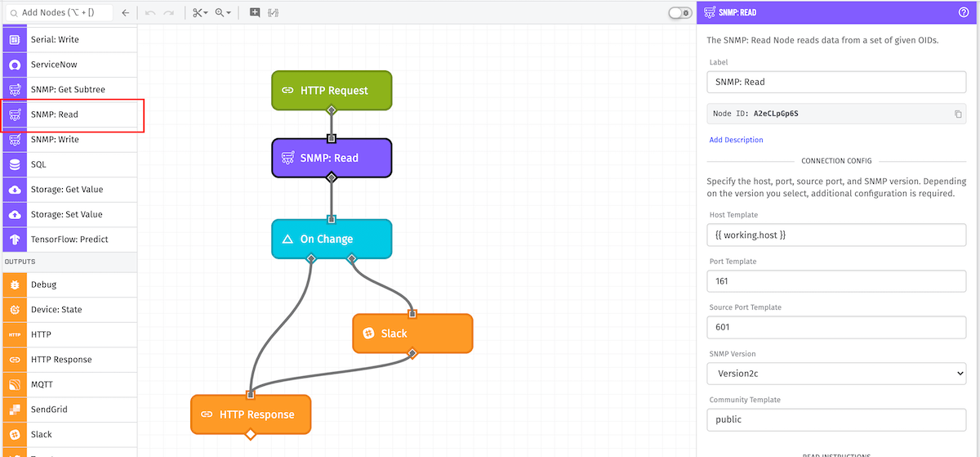Select the HTTP Response palette node icon
The height and width of the screenshot is (457, 980).
pyautogui.click(x=14, y=360)
